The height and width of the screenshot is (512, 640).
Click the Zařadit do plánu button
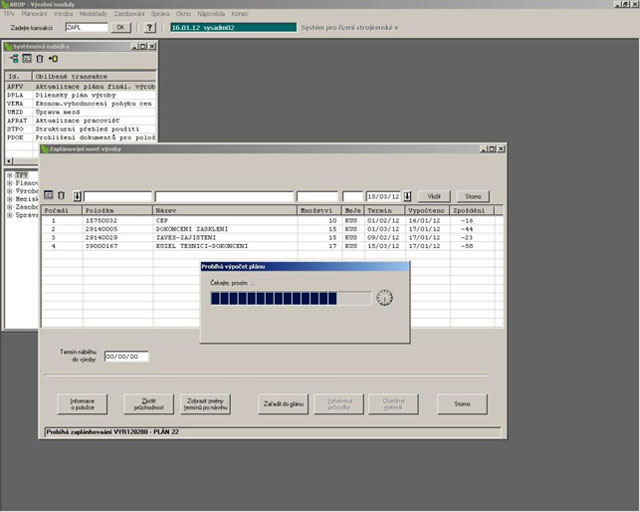[283, 404]
